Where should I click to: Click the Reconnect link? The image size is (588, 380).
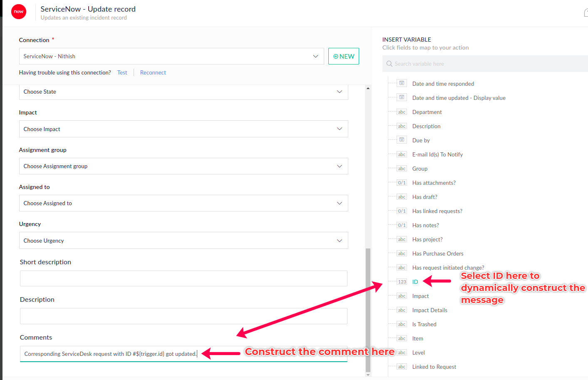tap(153, 72)
